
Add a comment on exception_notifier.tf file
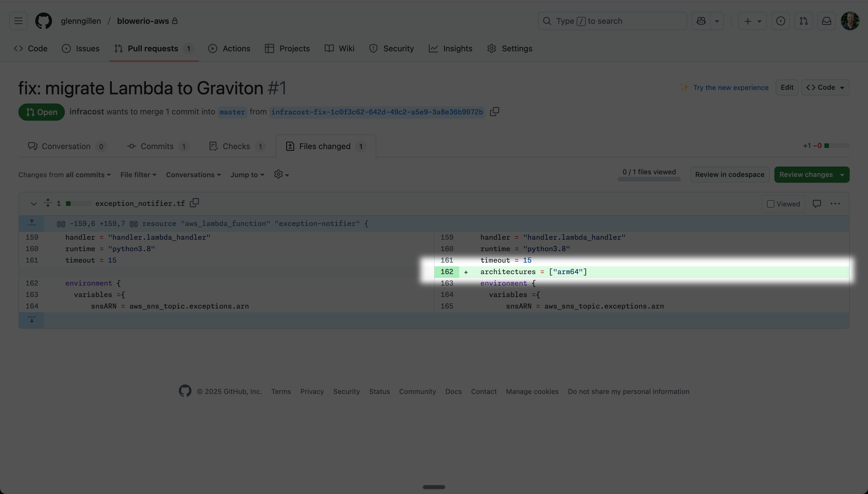click(x=817, y=204)
